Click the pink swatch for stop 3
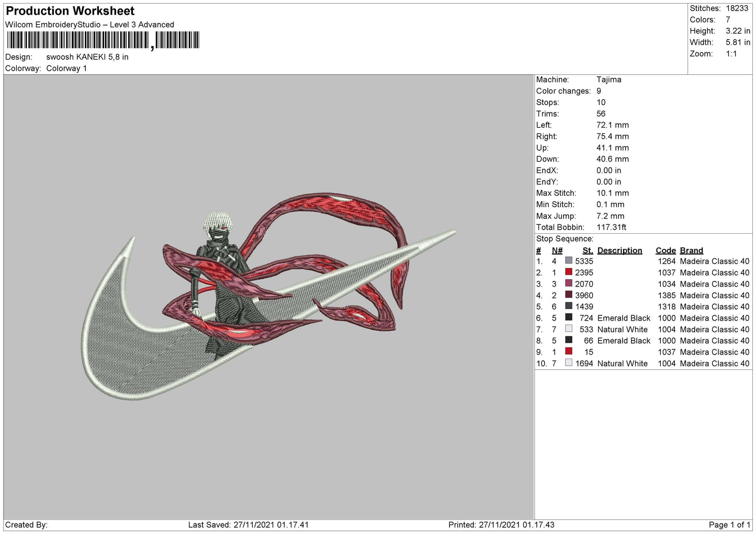This screenshot has width=756, height=534. (569, 283)
